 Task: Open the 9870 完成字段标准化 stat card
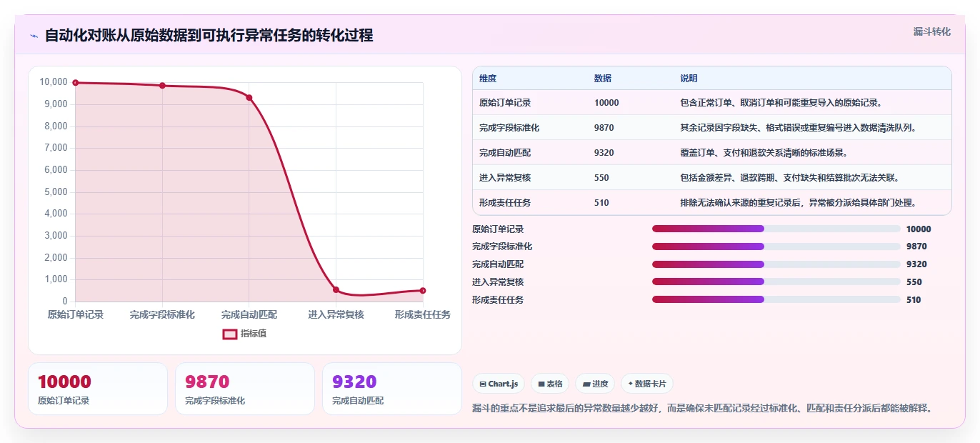245,389
